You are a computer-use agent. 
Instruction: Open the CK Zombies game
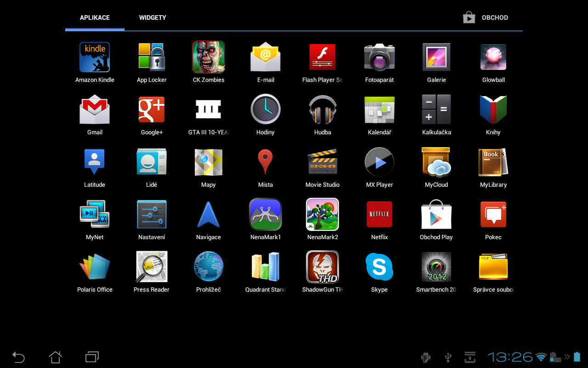point(209,57)
